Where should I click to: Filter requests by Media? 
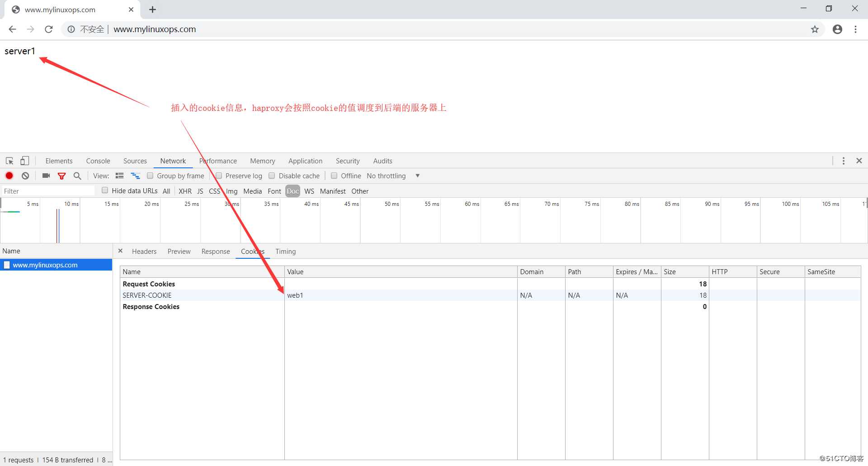253,191
